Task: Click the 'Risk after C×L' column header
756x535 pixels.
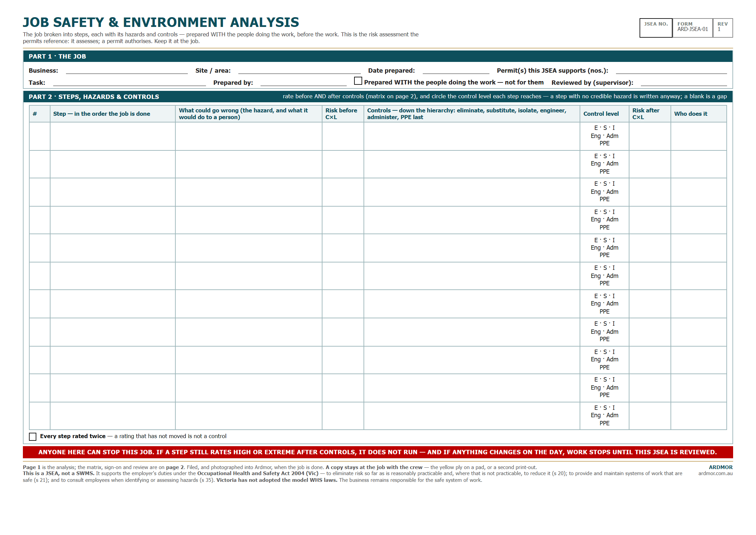Action: coord(650,114)
